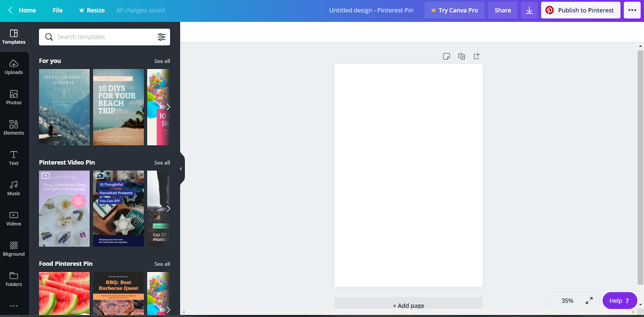Click the Search templates input field

[105, 37]
